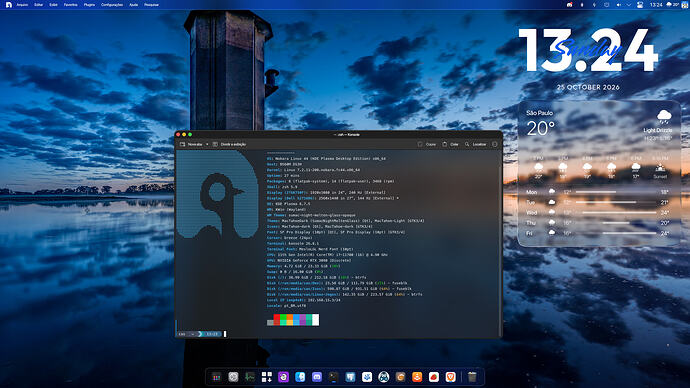
Task: Open the brown C-letter app icon in dock
Action: 400,377
